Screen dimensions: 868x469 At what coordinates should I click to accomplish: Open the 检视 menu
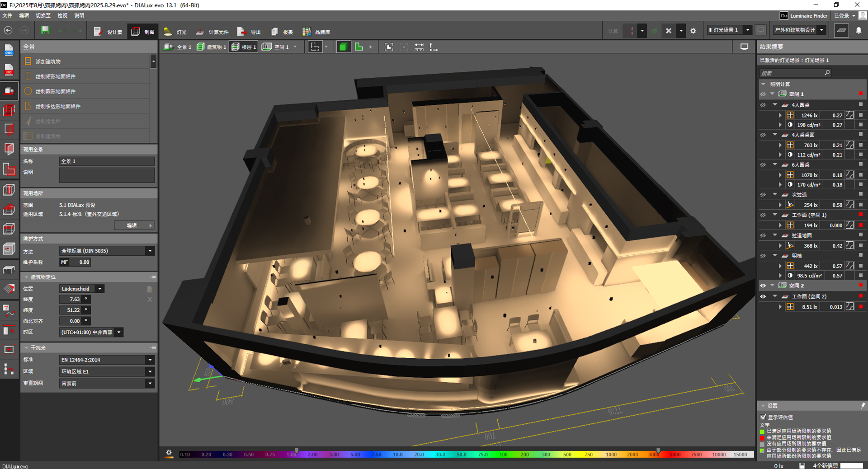(x=62, y=15)
